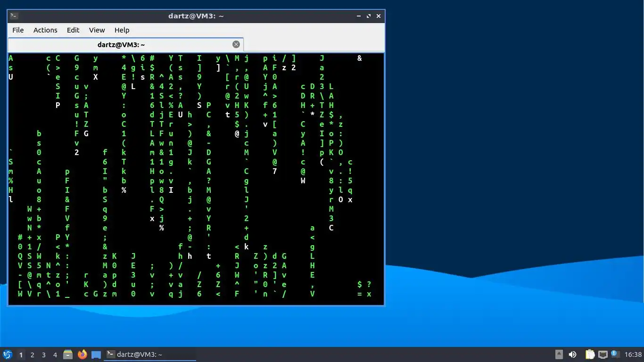This screenshot has width=644, height=362.
Task: Open the File menu
Action: [18, 30]
